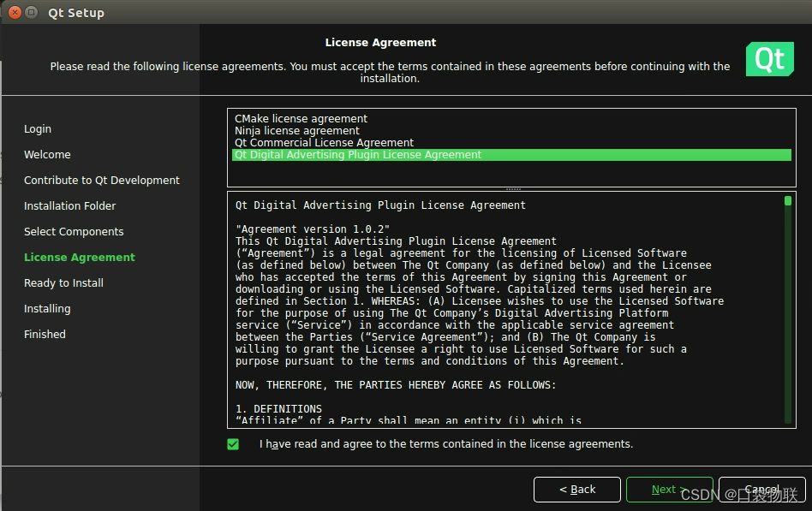Cancel the Qt installation

click(x=761, y=490)
